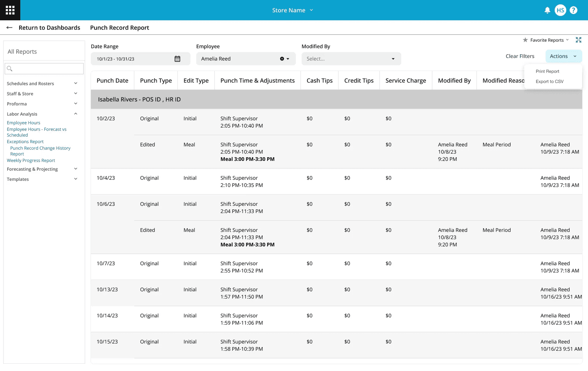Choose Export to CSV menu option
The width and height of the screenshot is (588, 371).
(550, 82)
